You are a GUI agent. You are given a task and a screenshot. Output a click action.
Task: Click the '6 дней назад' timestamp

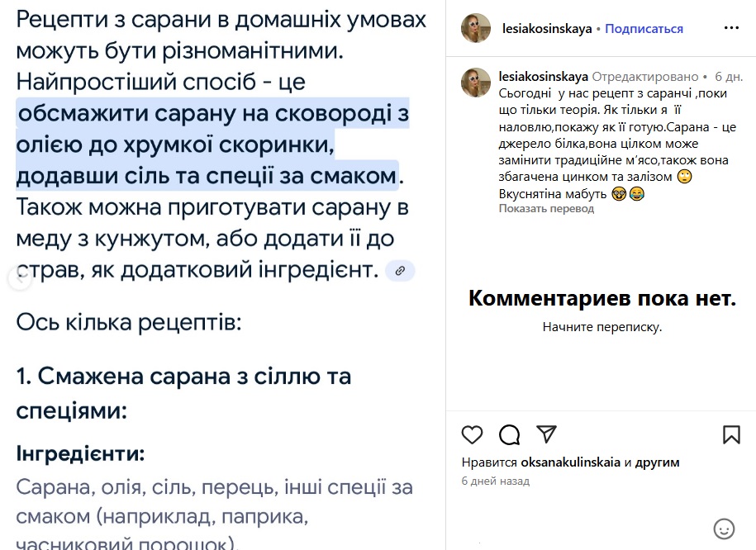[496, 480]
